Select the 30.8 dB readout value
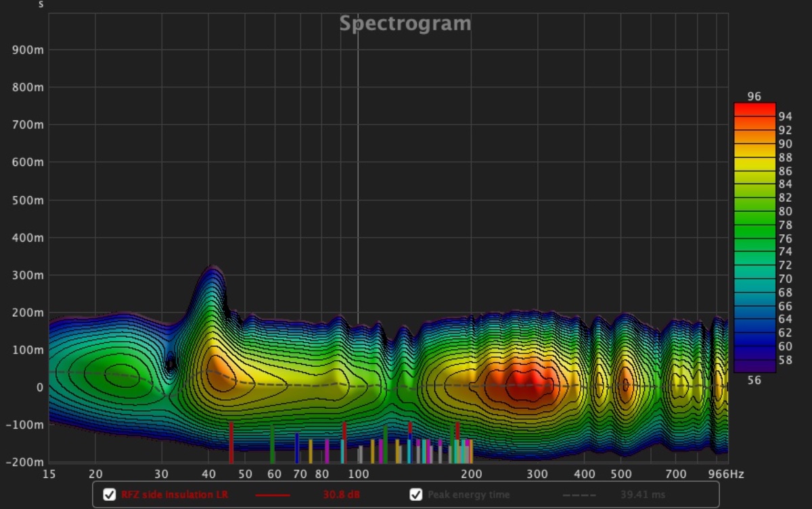Viewport: 812px width, 509px height. click(341, 495)
